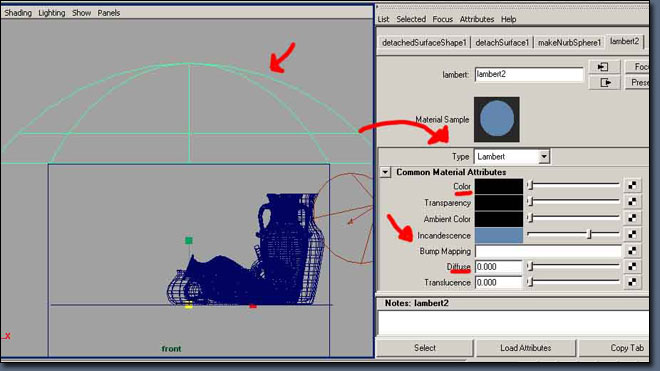Screen dimensions: 660x371
Task: Open the List menu in Attribute Editor
Action: coord(383,19)
